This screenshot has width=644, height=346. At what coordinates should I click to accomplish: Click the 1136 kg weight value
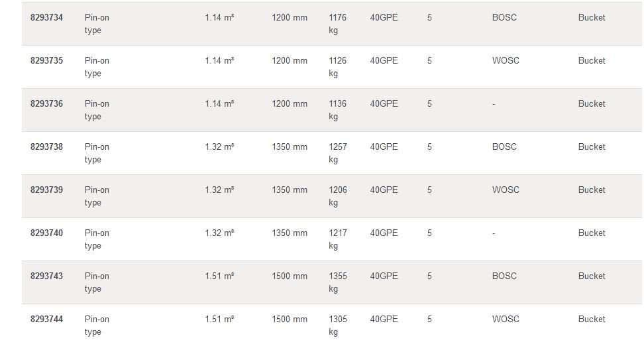[337, 110]
